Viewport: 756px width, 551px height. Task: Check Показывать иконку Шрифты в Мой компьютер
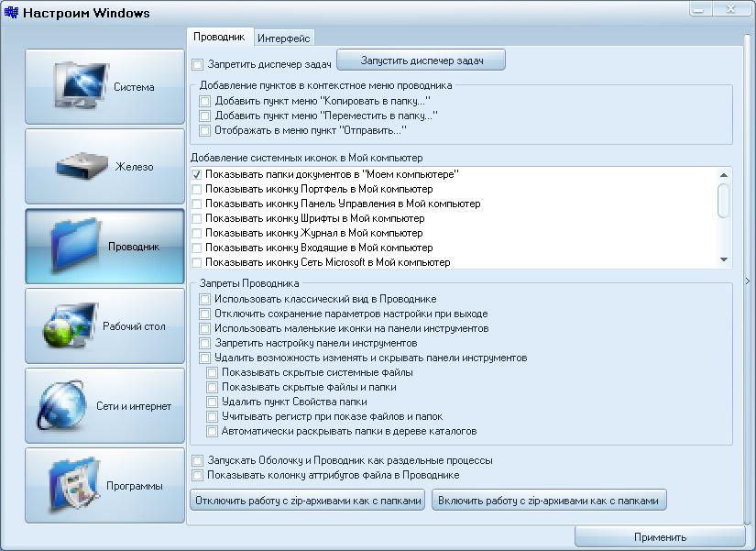tap(197, 218)
